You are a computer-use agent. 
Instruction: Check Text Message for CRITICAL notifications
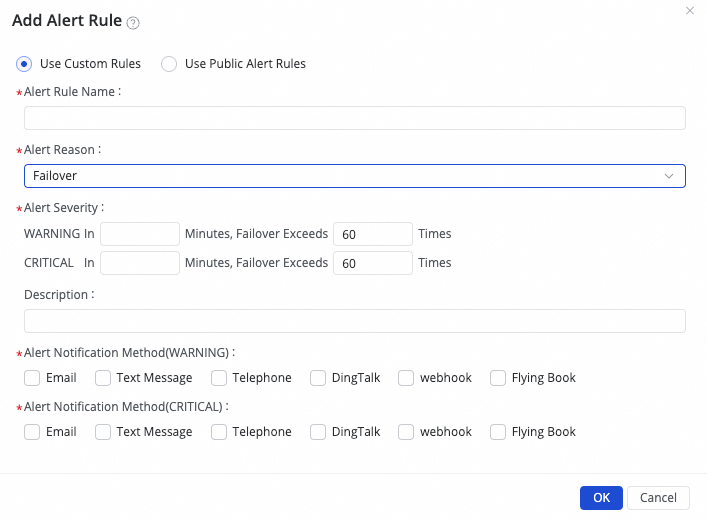click(103, 432)
